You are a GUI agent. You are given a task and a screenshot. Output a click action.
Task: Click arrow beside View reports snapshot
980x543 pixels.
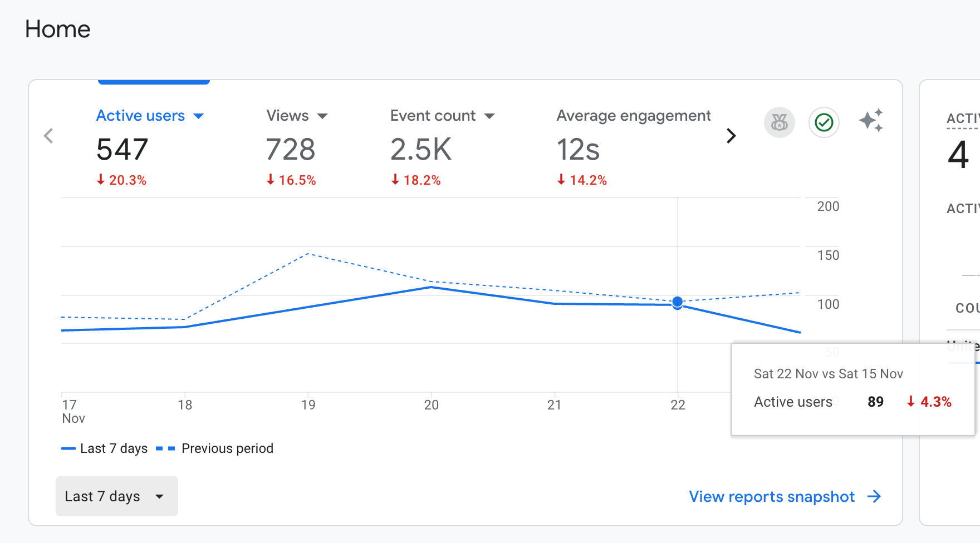click(x=874, y=496)
